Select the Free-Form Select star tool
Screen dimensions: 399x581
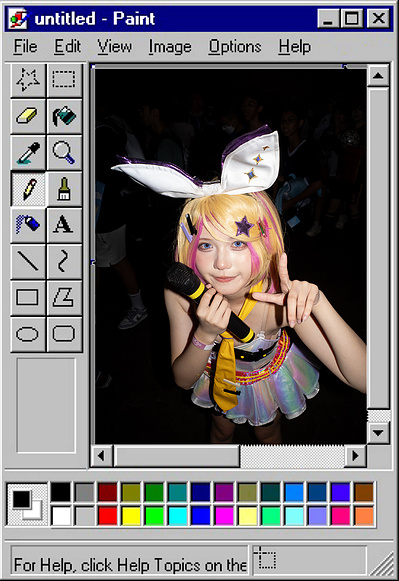point(28,80)
